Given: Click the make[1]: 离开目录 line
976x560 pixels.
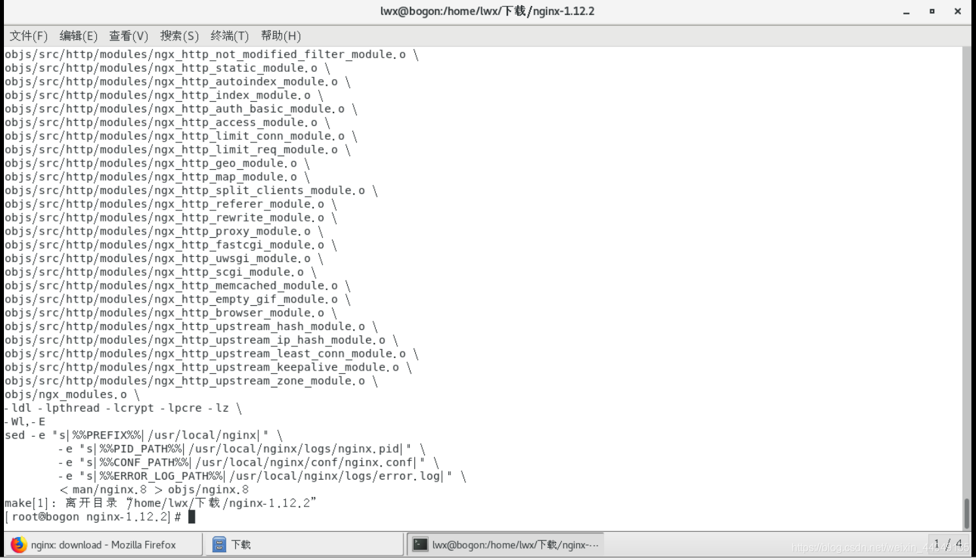Looking at the screenshot, I should click(161, 503).
